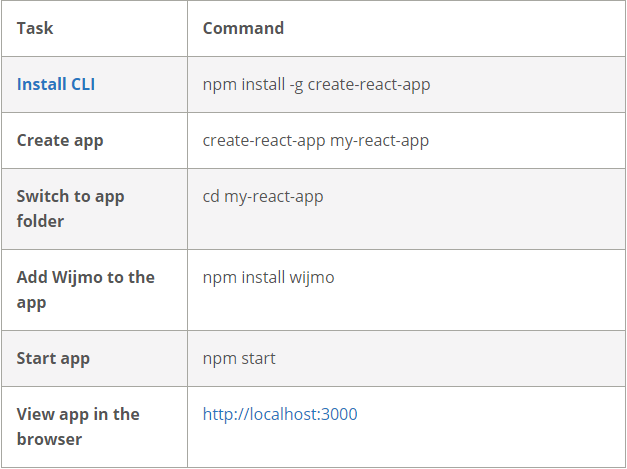Open the Install CLI link
The width and height of the screenshot is (627, 469).
tap(56, 84)
